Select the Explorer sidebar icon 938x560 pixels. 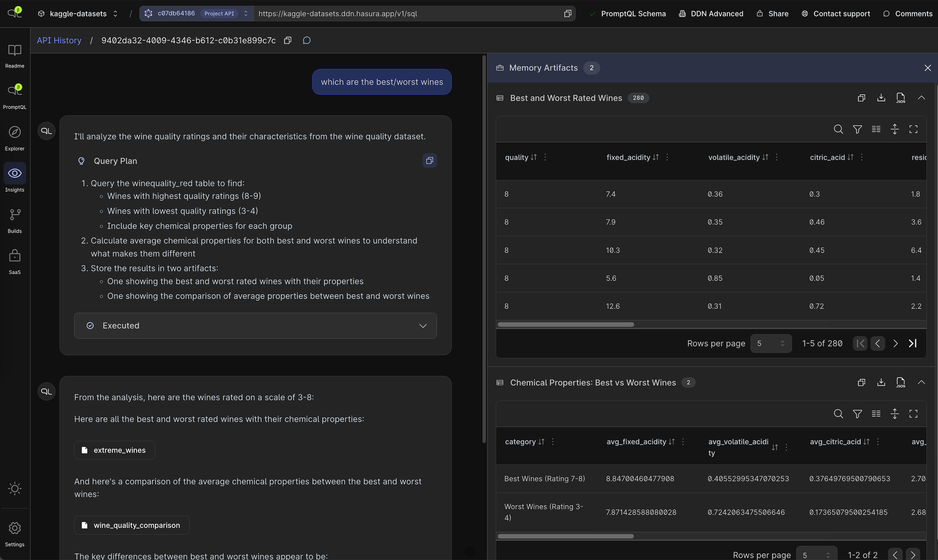coord(15,136)
